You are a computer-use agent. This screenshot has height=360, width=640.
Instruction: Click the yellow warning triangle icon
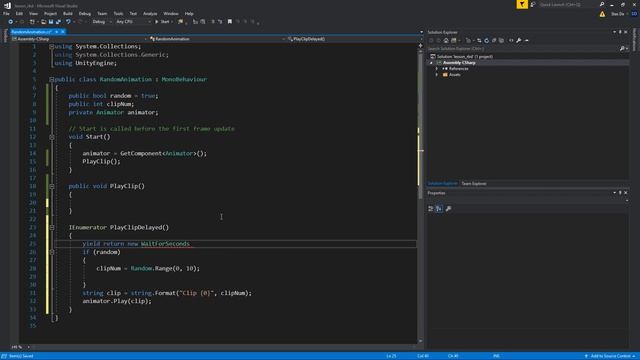tap(602, 14)
